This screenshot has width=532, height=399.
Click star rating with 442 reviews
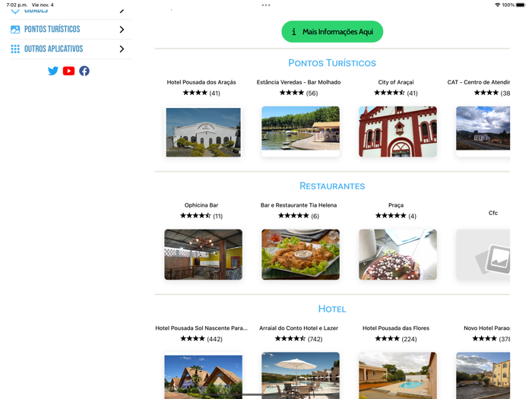(x=201, y=339)
